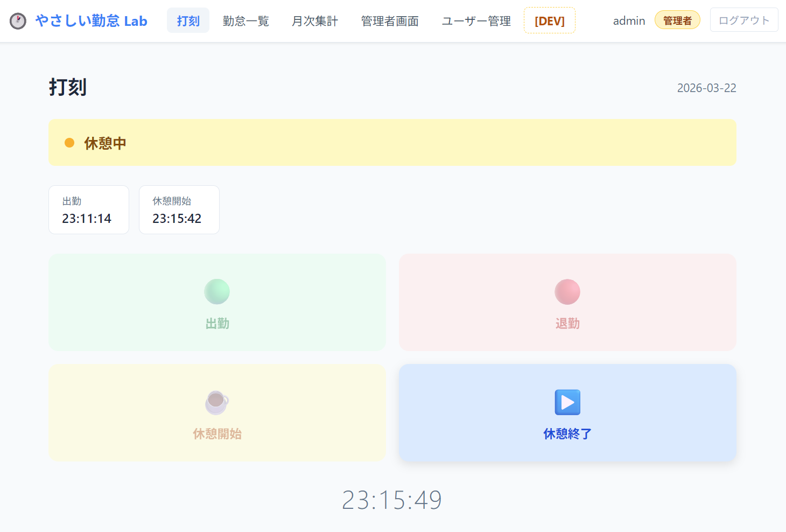Click the admin username text
Screen dimensions: 786x532
[629, 21]
